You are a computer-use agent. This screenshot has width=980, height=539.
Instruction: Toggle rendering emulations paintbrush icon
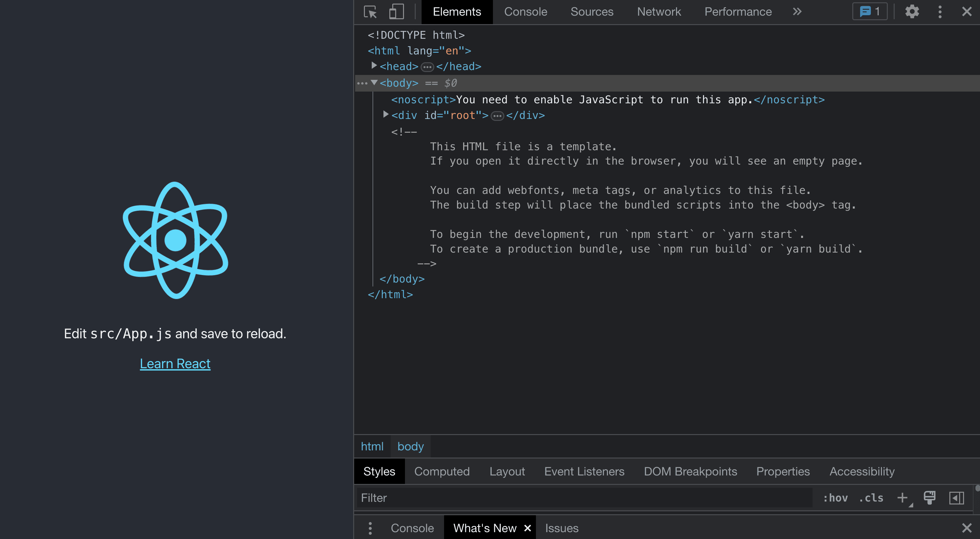pyautogui.click(x=930, y=498)
